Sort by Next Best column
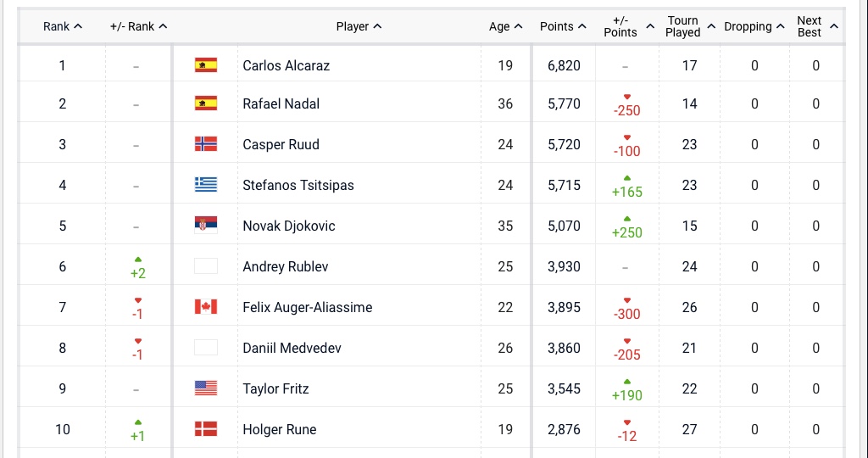Viewport: 868px width, 458px height. pyautogui.click(x=816, y=26)
